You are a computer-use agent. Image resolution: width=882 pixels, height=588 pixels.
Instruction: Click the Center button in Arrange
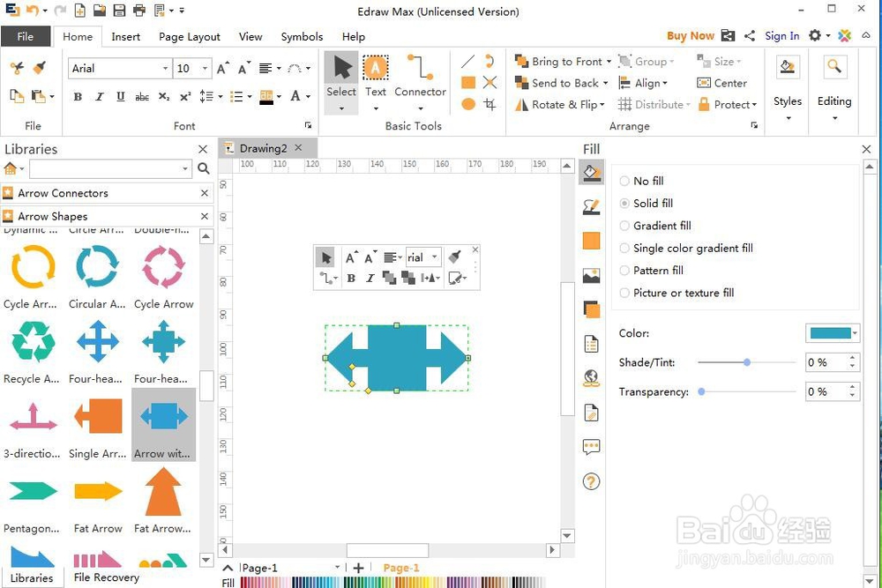click(721, 83)
